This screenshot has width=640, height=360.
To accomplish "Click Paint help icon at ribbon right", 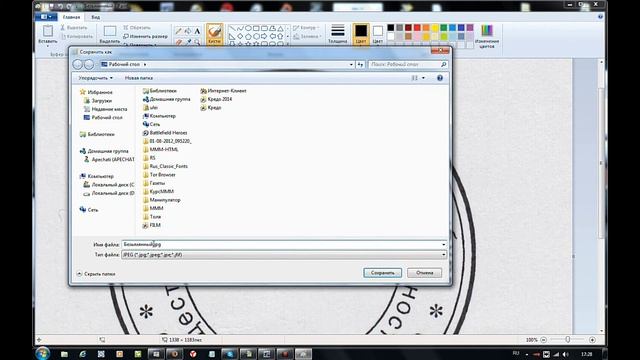I will tap(600, 17).
